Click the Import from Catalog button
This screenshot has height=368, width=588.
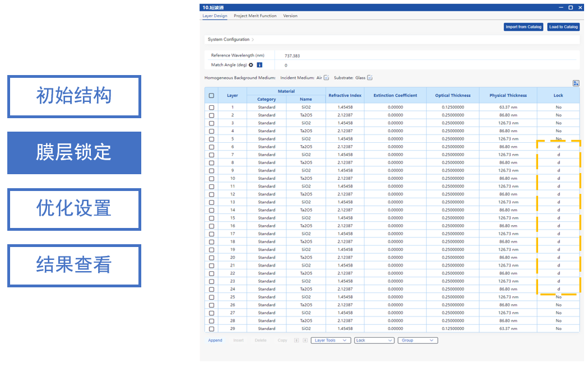(x=524, y=27)
